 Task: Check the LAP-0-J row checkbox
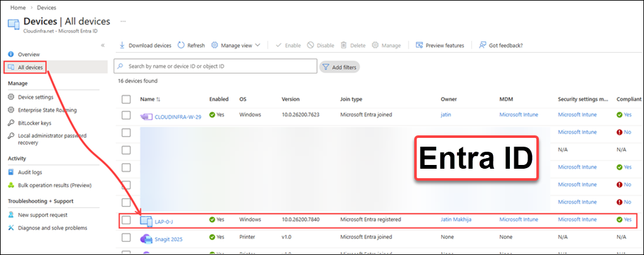[126, 220]
